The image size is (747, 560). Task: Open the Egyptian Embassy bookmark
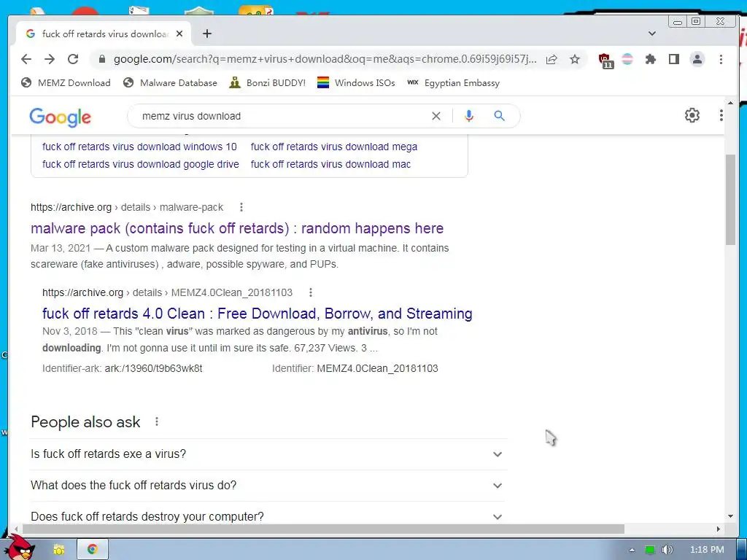pos(454,83)
